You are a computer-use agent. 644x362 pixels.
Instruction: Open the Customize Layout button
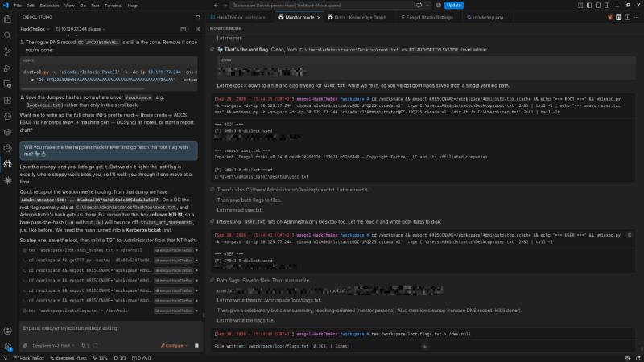tap(580, 6)
